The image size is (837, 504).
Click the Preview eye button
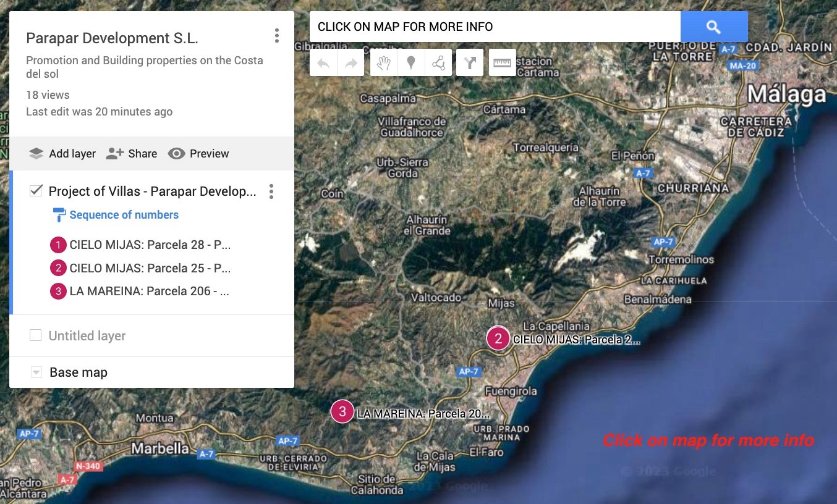198,154
